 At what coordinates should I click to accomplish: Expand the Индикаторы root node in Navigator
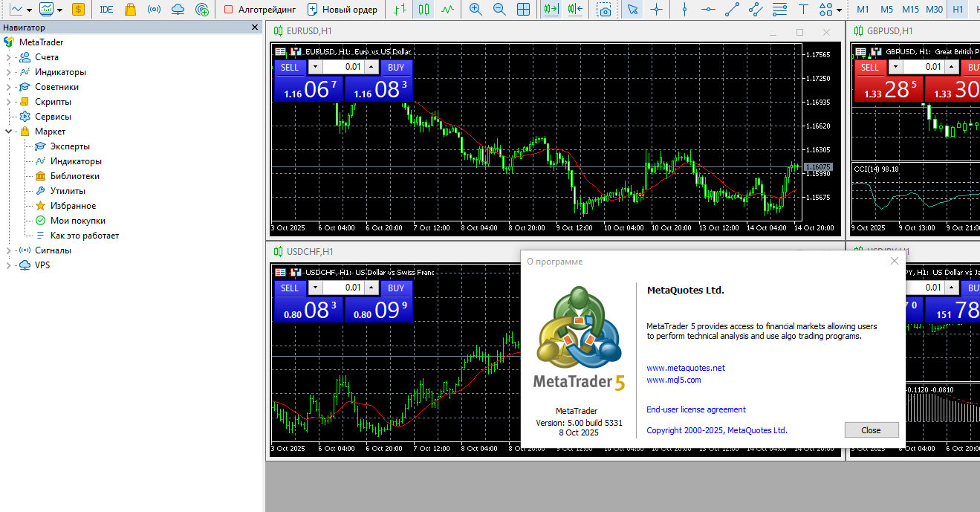(9, 72)
